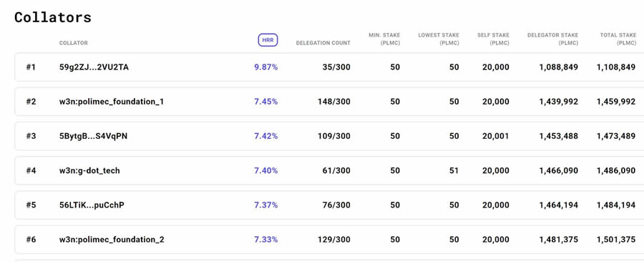The width and height of the screenshot is (644, 262).
Task: Click 1,481,375 delegator stake value
Action: [559, 239]
